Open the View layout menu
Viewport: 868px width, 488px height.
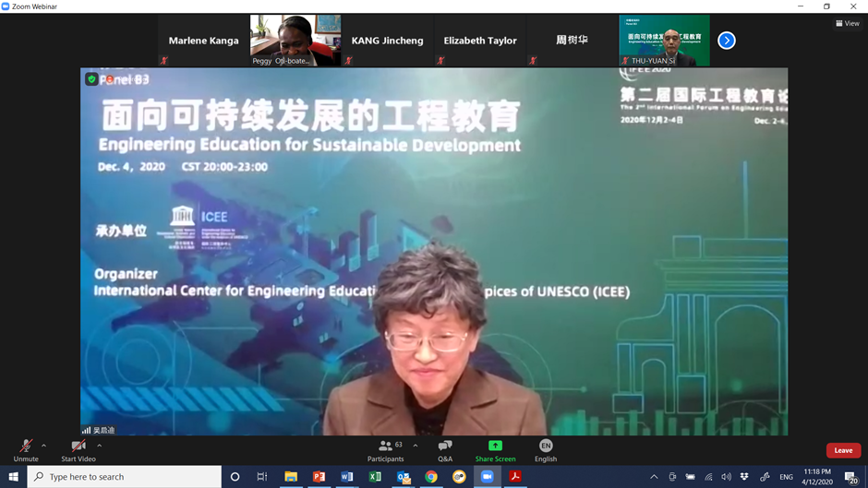pos(848,24)
